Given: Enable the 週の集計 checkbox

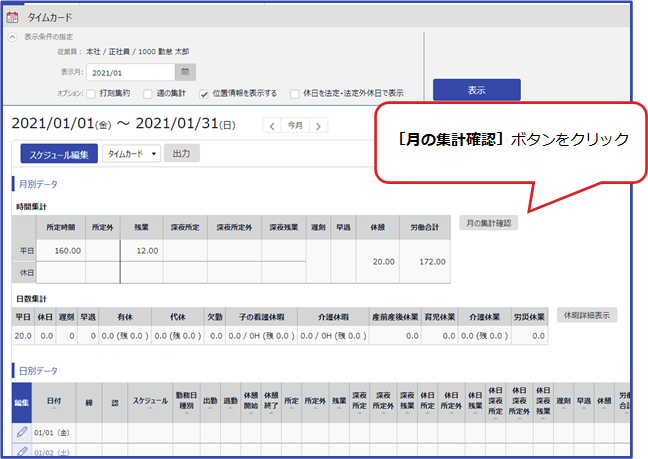Looking at the screenshot, I should [x=148, y=93].
